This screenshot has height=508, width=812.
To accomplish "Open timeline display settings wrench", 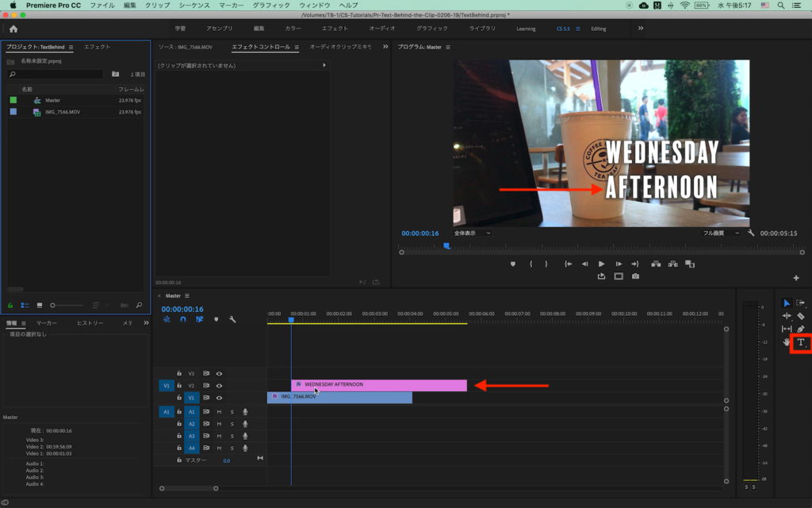I will coord(232,319).
